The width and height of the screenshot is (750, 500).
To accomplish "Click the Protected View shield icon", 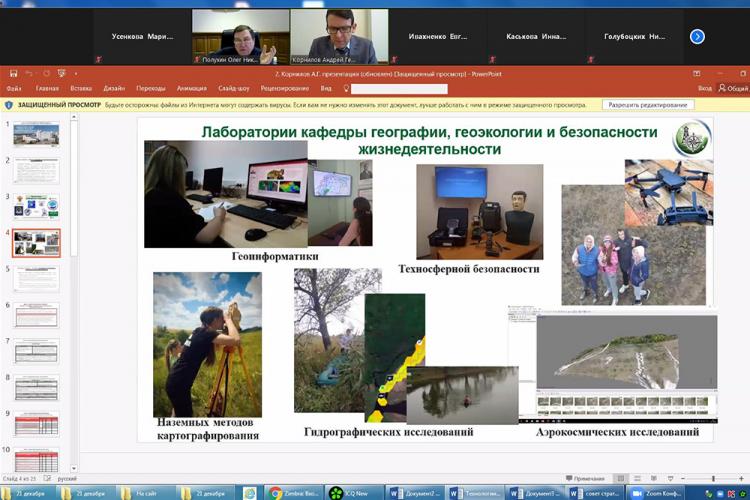I will 9,105.
